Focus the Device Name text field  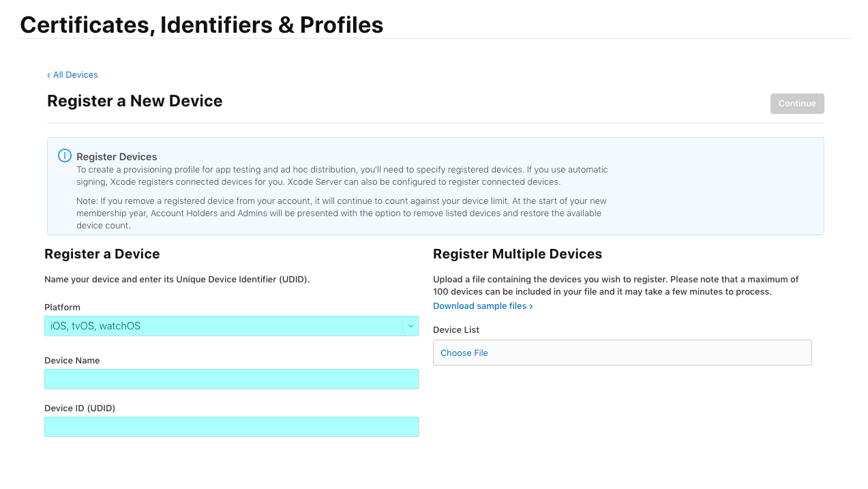click(x=231, y=379)
